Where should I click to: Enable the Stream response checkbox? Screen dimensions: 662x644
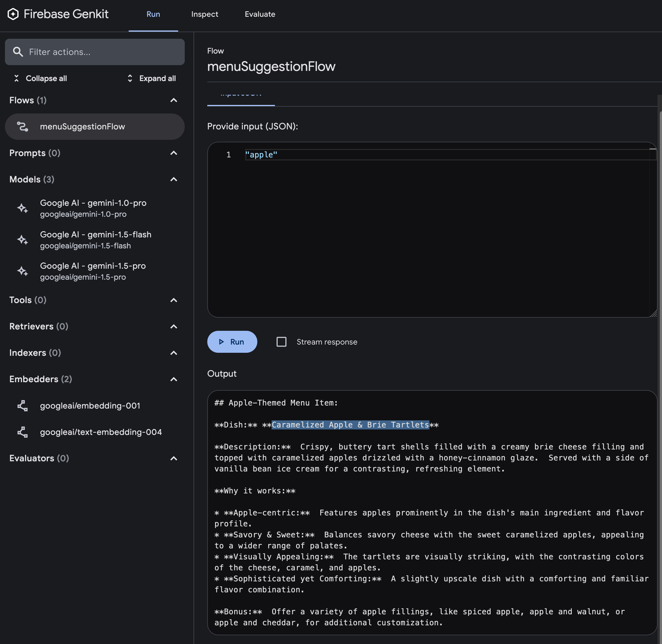click(x=281, y=342)
